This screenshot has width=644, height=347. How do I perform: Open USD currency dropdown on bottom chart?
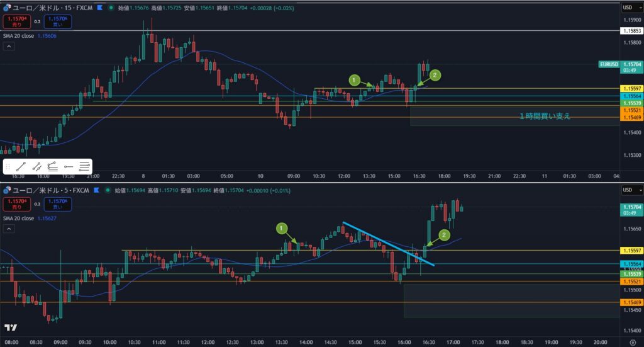[630, 190]
